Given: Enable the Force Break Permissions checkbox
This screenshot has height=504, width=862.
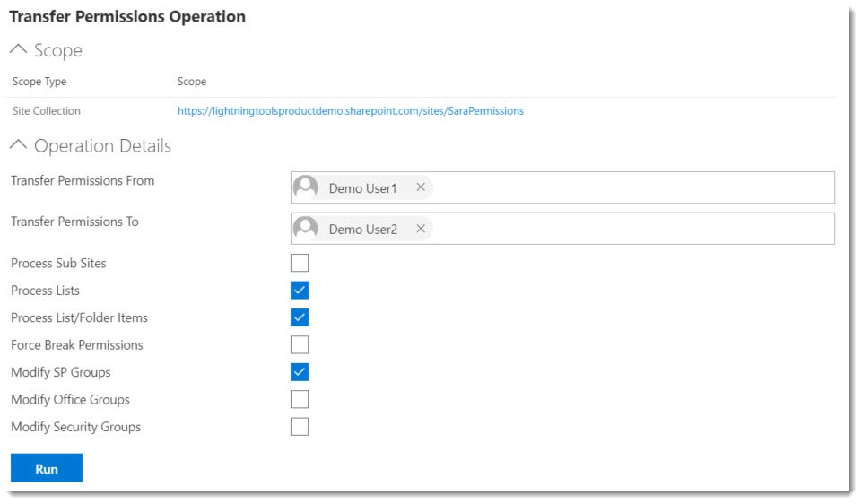Looking at the screenshot, I should (x=300, y=345).
